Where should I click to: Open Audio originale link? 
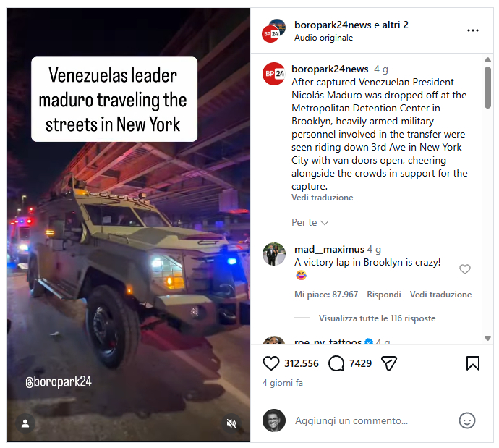point(324,38)
